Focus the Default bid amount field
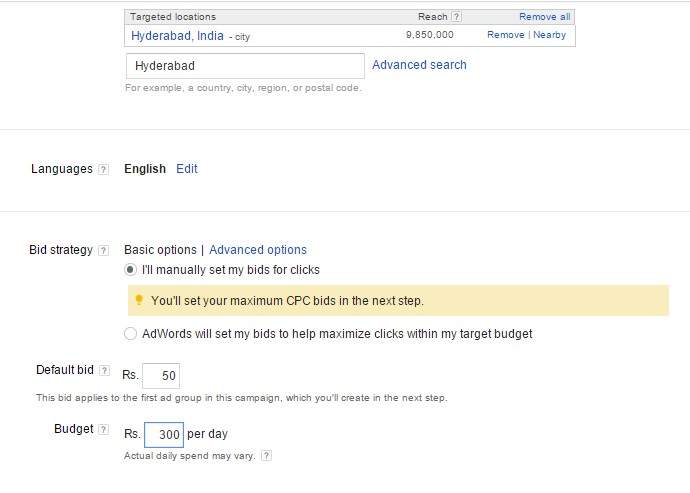The height and width of the screenshot is (493, 690). 161,376
